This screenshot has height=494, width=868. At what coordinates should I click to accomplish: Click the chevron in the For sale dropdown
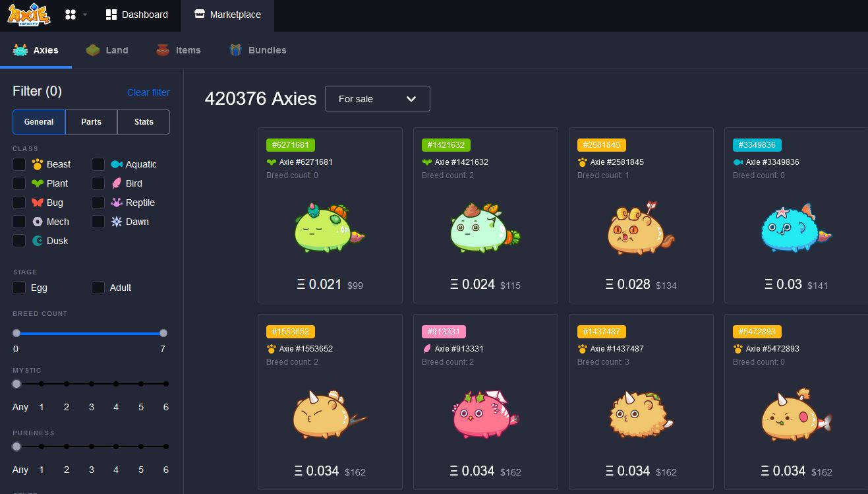click(411, 99)
